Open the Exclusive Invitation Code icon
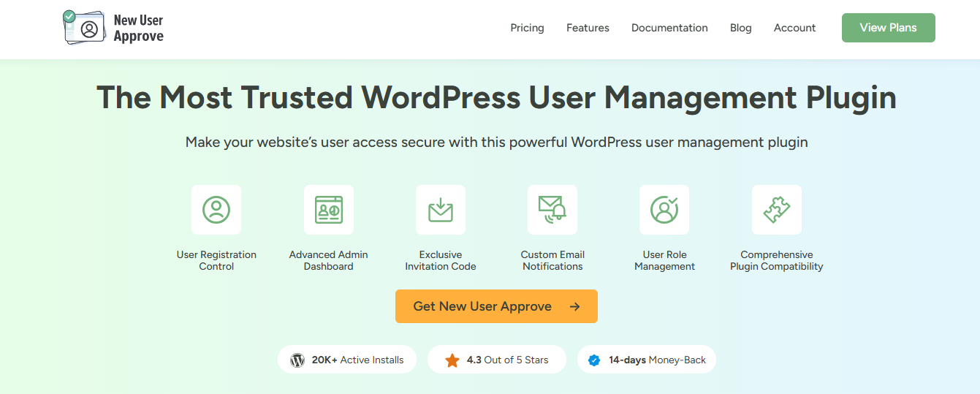The image size is (980, 394). 441,210
